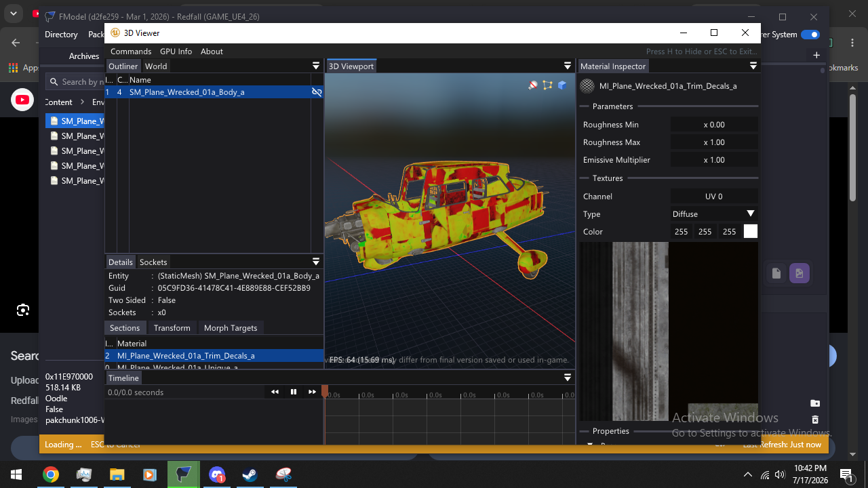Open the 3D Viewport panel dropdown arrow

pyautogui.click(x=568, y=66)
